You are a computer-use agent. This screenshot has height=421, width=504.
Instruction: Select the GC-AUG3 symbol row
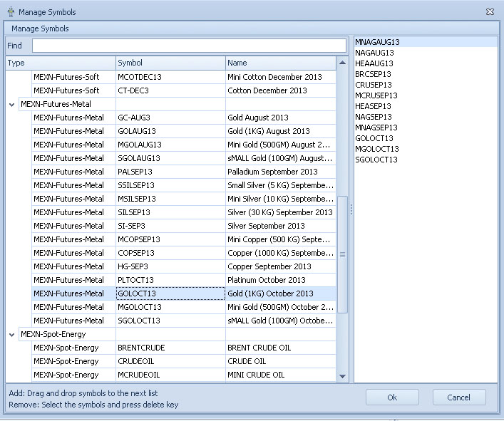point(170,118)
